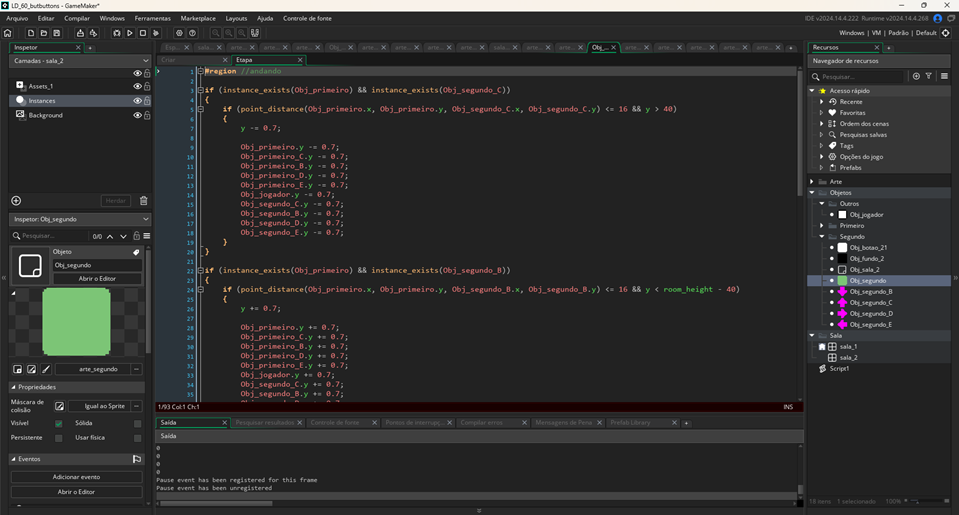This screenshot has width=959, height=515.
Task: Start the debugger with bug icon
Action: pyautogui.click(x=117, y=33)
